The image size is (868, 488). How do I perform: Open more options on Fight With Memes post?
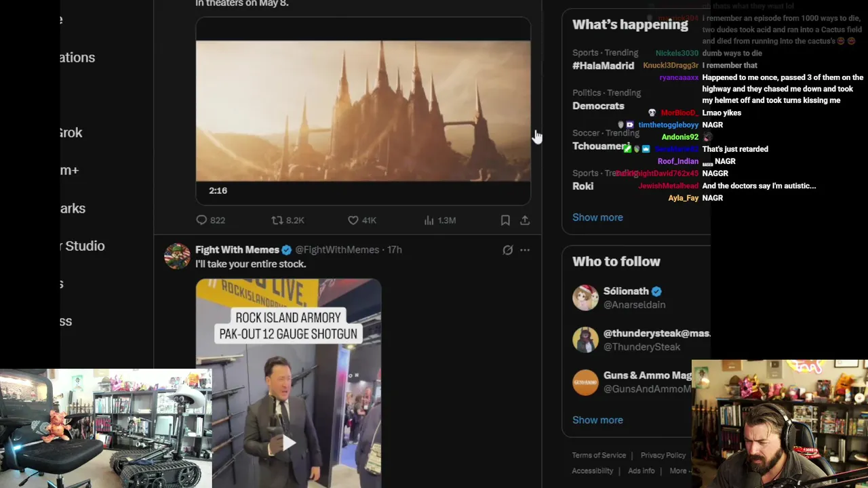coord(525,250)
